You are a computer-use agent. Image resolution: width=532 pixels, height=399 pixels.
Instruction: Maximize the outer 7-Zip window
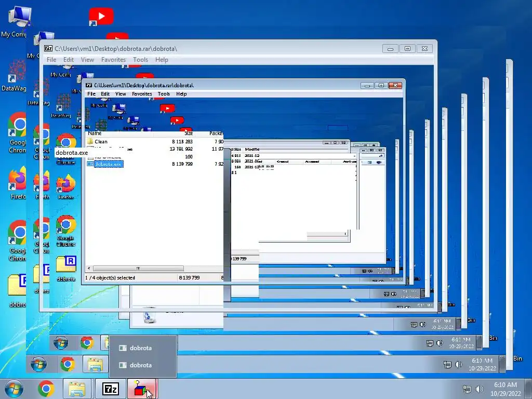[407, 49]
